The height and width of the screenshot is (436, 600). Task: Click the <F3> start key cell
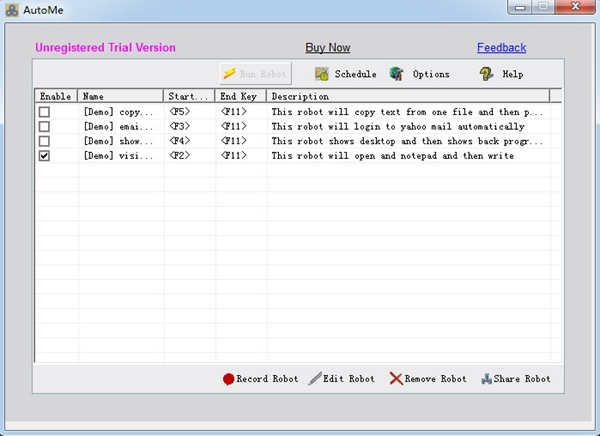coord(179,126)
